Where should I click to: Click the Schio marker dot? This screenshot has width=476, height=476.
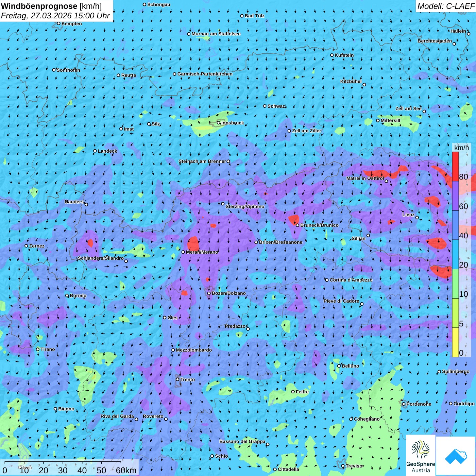pyautogui.click(x=212, y=456)
